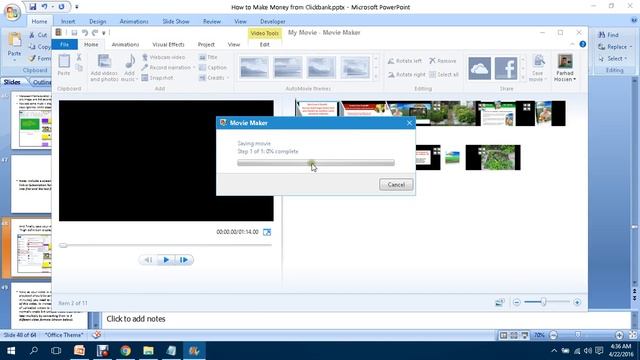Open Windows Start menu
Screen dimensions: 640x360
click(x=11, y=351)
